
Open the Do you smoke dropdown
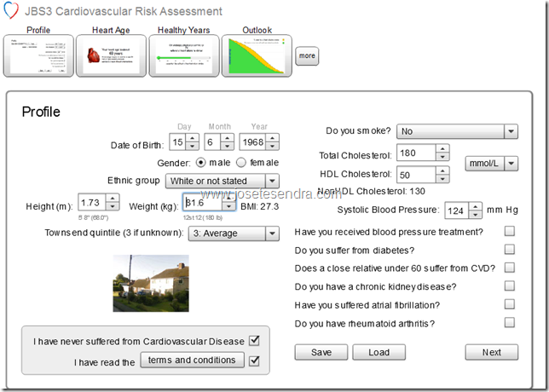coord(510,131)
